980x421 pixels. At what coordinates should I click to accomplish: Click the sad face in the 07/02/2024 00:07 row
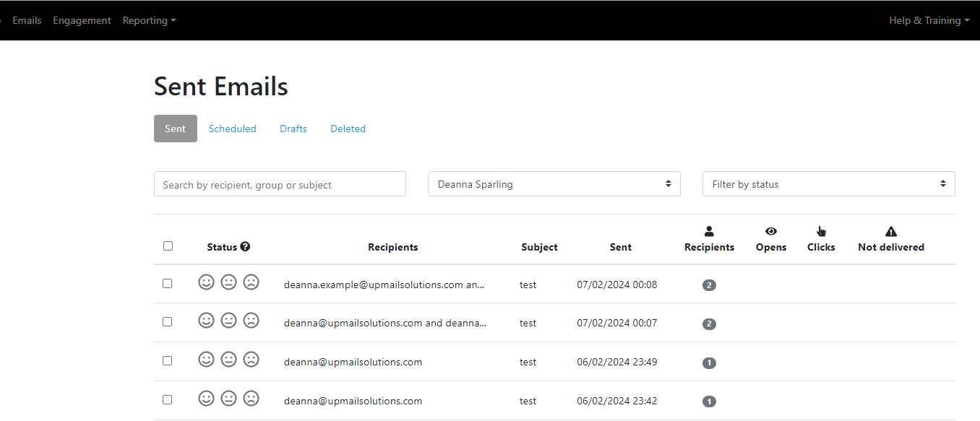[251, 321]
